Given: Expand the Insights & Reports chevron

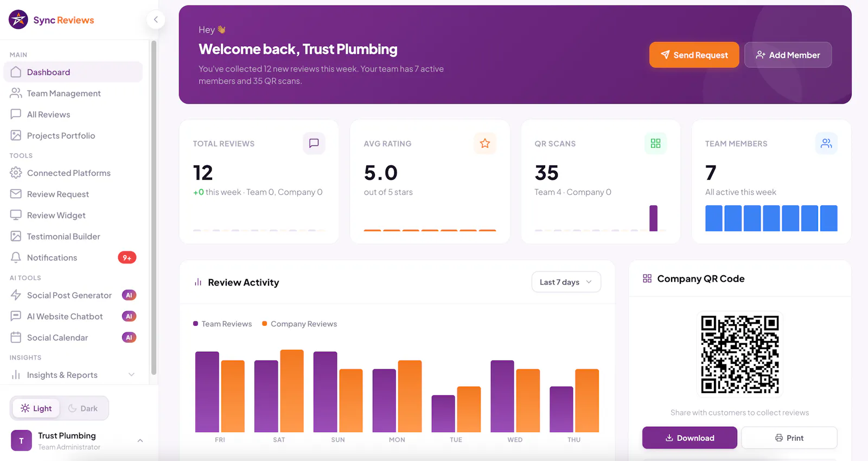Looking at the screenshot, I should coord(131,375).
